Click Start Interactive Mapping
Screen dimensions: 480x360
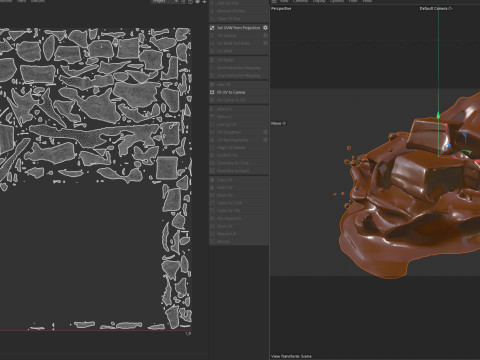pyautogui.click(x=239, y=68)
